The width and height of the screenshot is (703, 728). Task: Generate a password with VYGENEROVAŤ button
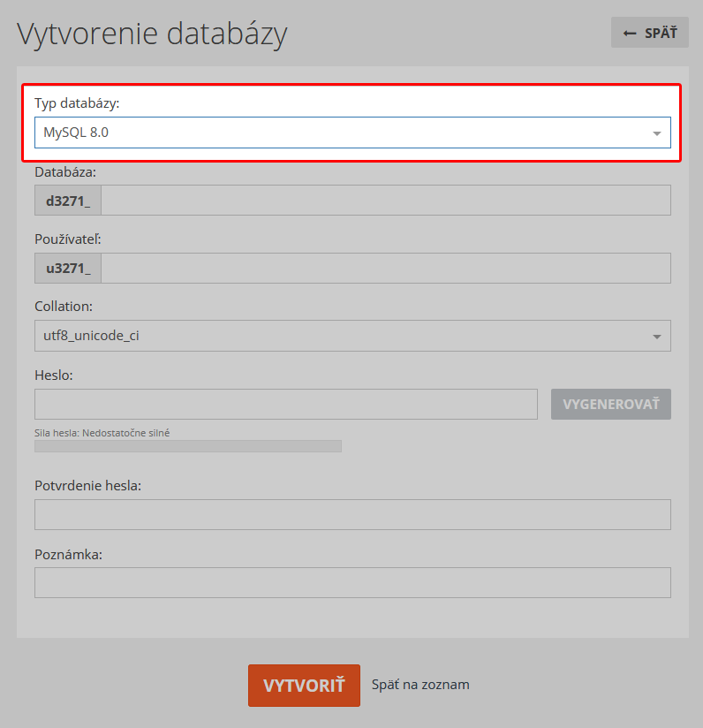coord(610,404)
